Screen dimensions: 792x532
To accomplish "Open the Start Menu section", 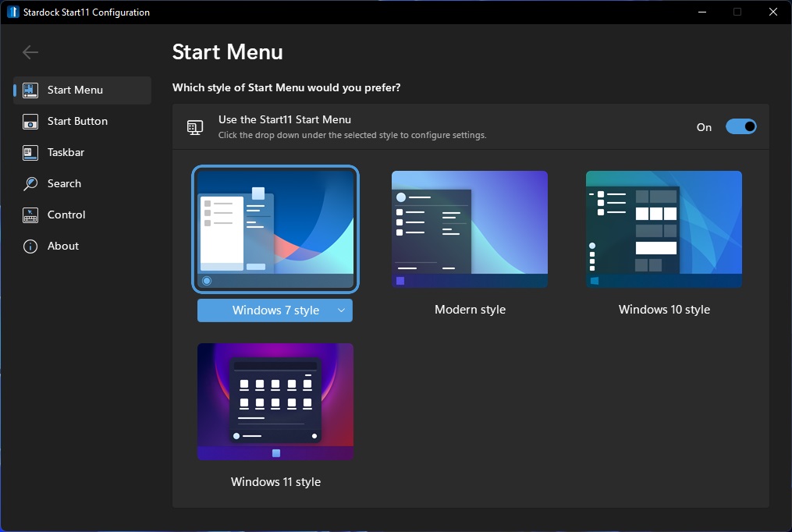I will (83, 90).
